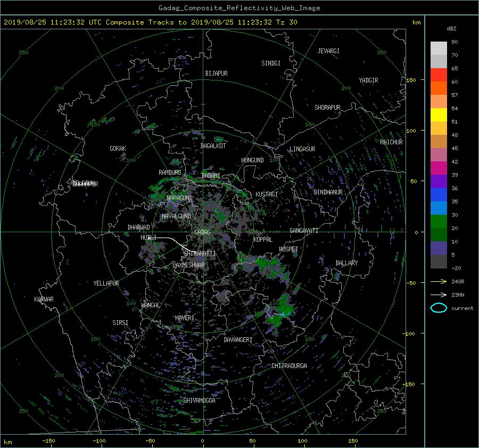Click the 'SHORAPUR' city label
The height and width of the screenshot is (448, 479).
coord(327,108)
